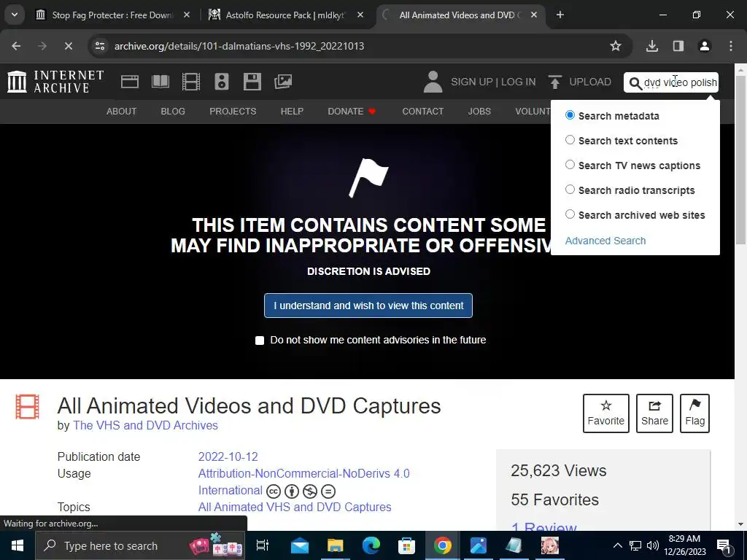Click the address bar URL
Image resolution: width=747 pixels, height=560 pixels.
point(239,46)
